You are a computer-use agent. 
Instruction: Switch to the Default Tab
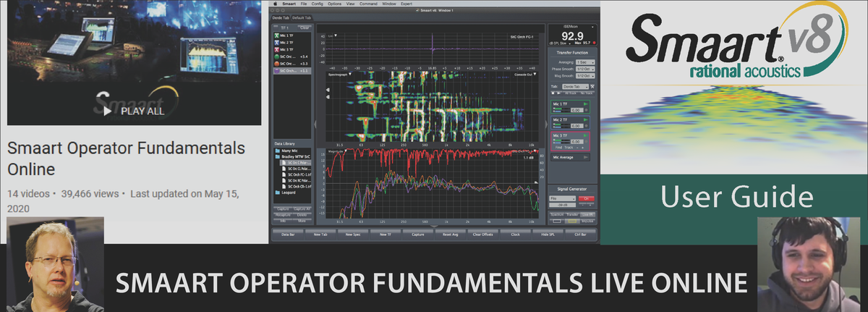[x=302, y=18]
